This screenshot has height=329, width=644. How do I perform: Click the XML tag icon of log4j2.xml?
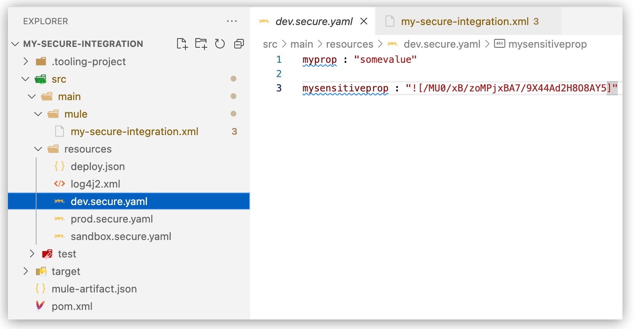(60, 184)
